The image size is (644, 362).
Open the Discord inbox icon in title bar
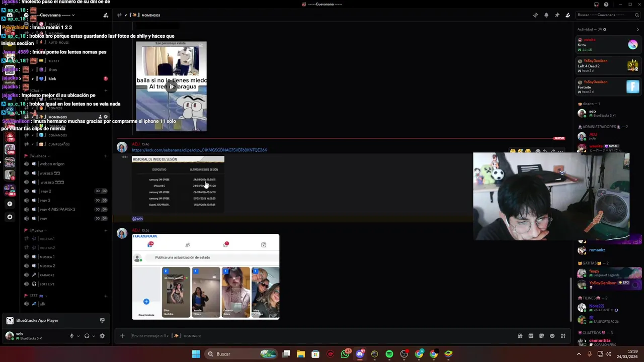596,5
